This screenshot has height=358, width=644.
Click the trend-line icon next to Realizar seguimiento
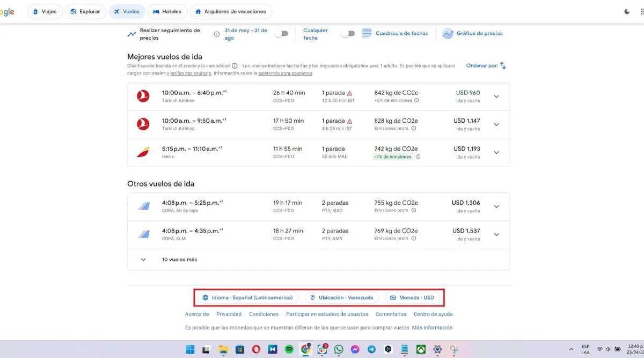(132, 33)
